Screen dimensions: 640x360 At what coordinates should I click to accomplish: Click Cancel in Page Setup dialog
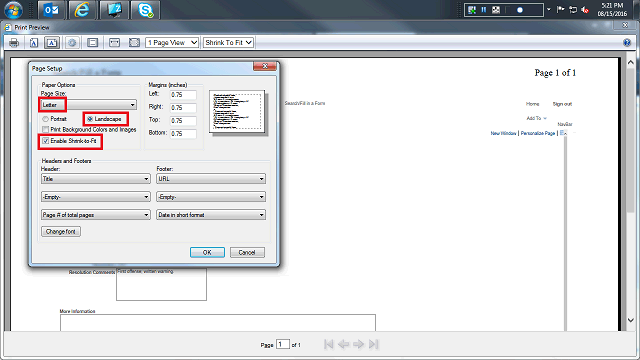(247, 252)
